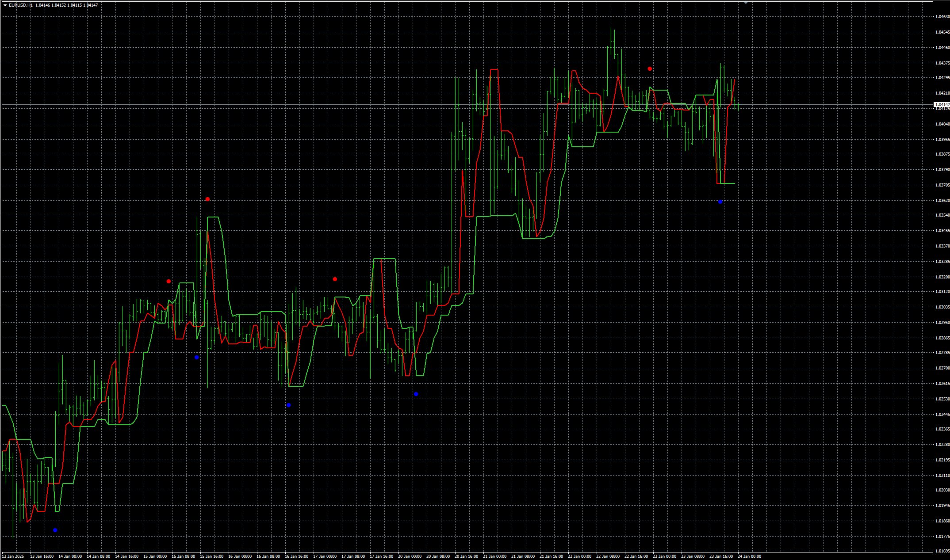Click the 1.04545 price axis label
Image resolution: width=950 pixels, height=560 pixels.
tap(942, 32)
